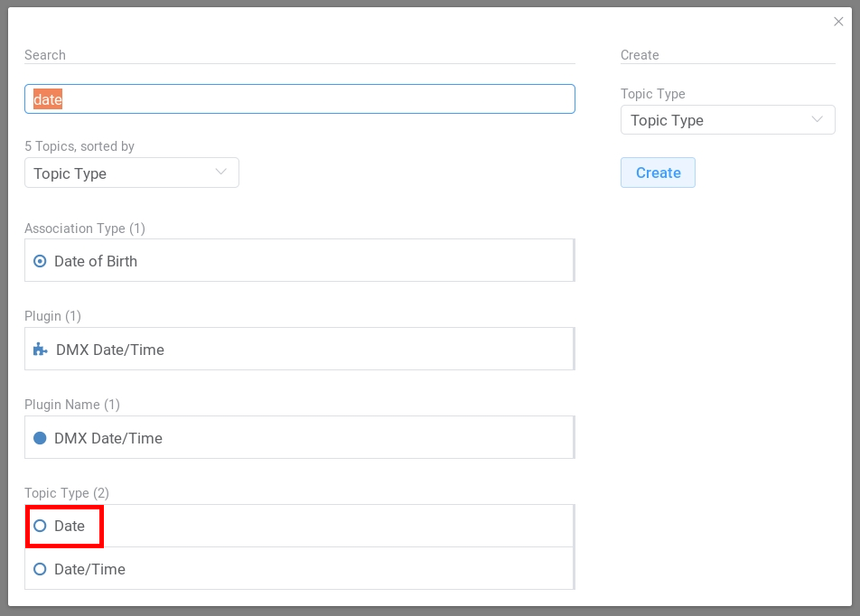
Task: Click the hollow circle icon beside Date
Action: click(40, 526)
